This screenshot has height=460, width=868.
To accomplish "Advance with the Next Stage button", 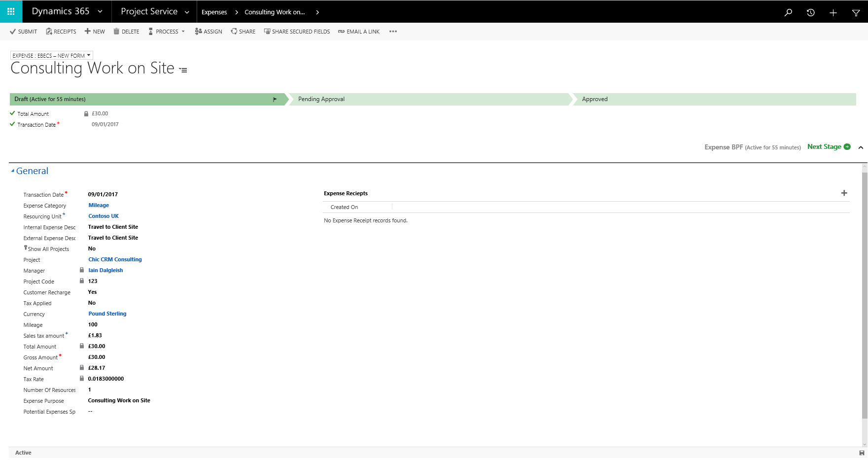I will point(829,147).
